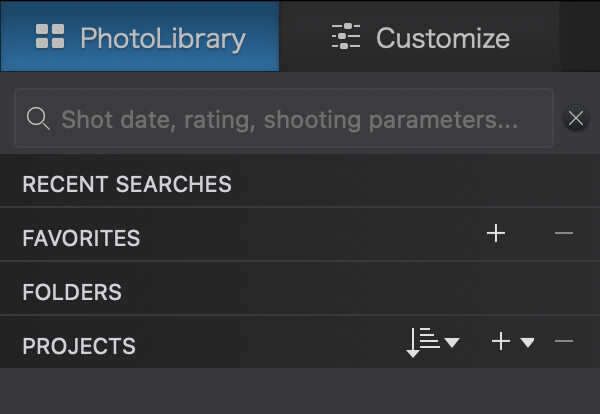Click the PhotoLibrary grid icon

point(49,38)
